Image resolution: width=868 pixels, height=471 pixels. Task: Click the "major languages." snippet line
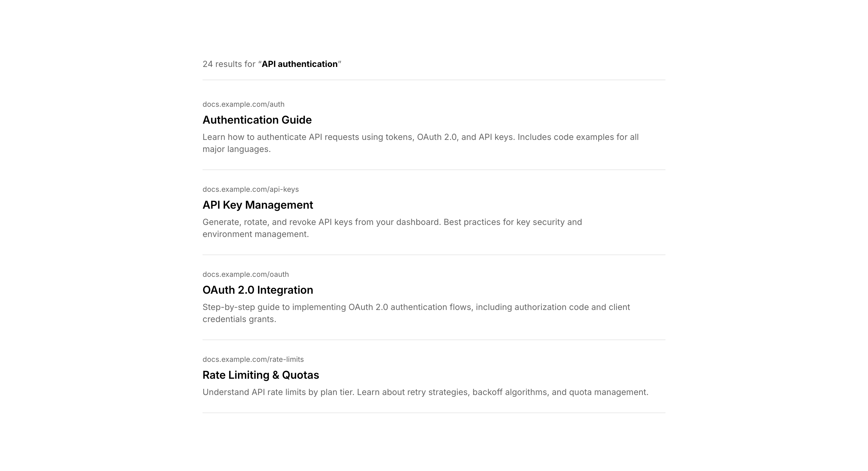point(236,149)
